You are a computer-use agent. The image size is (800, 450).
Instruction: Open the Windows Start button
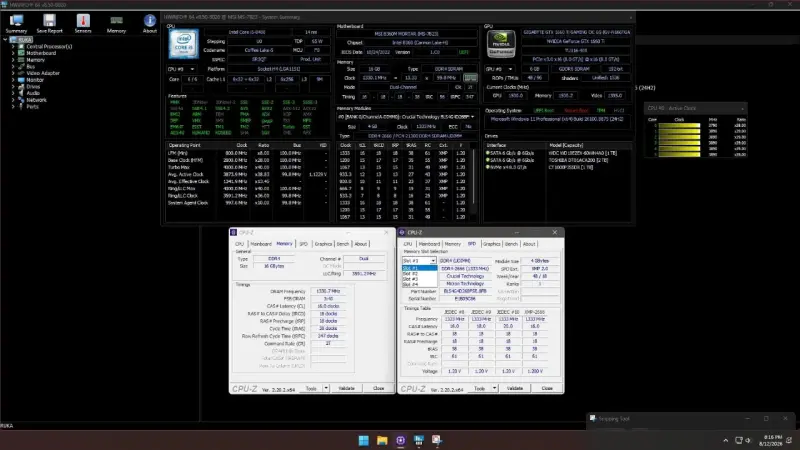tap(364, 440)
